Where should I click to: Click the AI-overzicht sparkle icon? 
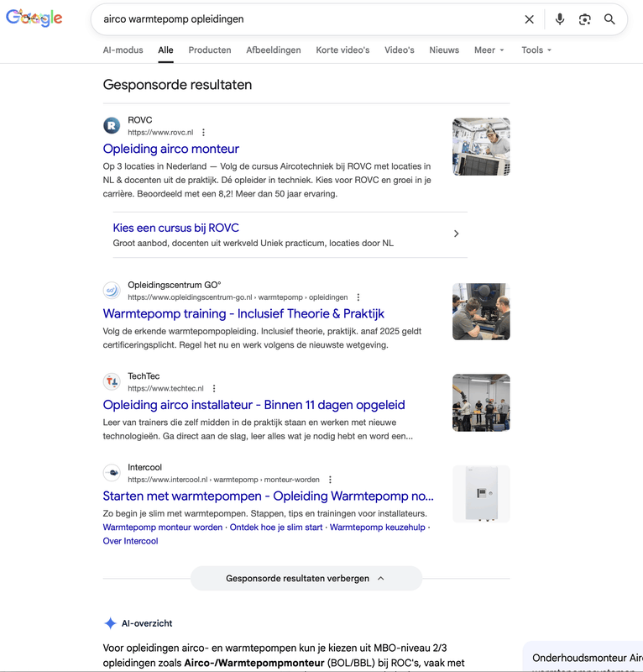[110, 623]
